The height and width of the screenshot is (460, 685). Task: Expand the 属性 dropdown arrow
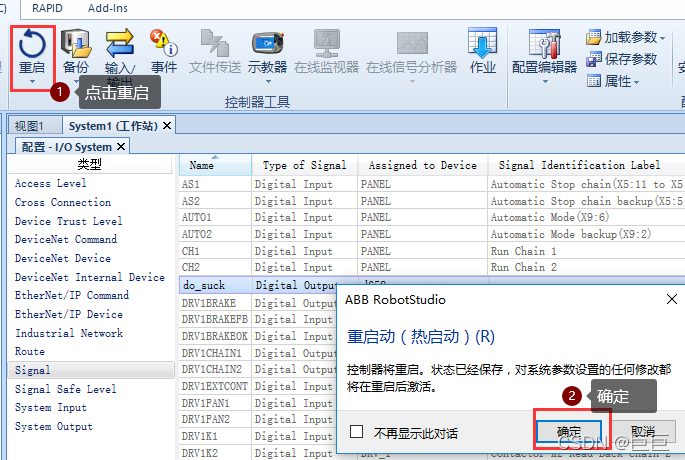636,82
